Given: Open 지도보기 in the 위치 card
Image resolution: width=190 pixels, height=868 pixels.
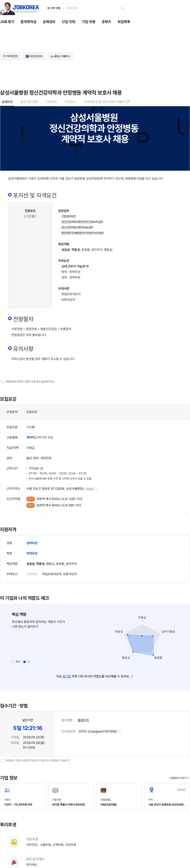Looking at the screenshot, I should [181, 789].
